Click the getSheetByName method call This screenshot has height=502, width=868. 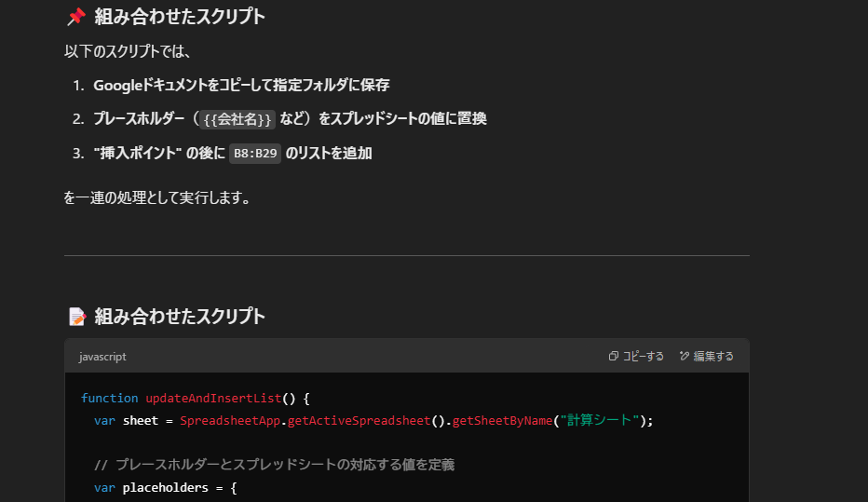[502, 421]
